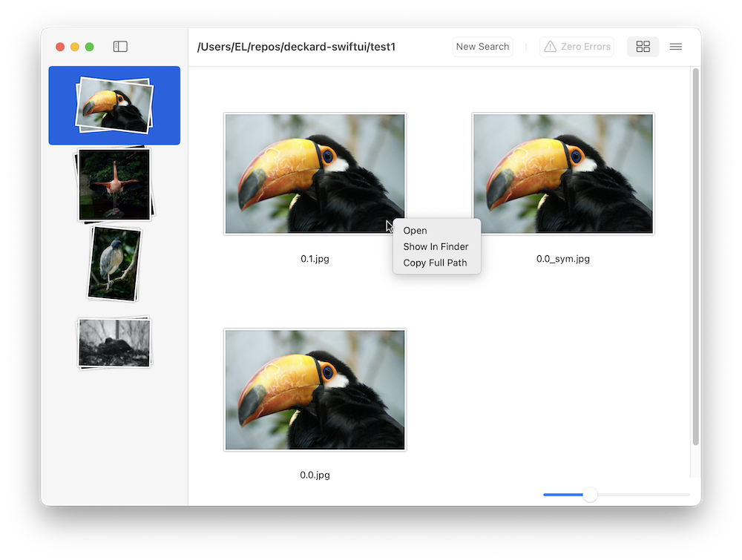Adjust the thumbnail size slider
The image size is (742, 560).
click(x=590, y=495)
